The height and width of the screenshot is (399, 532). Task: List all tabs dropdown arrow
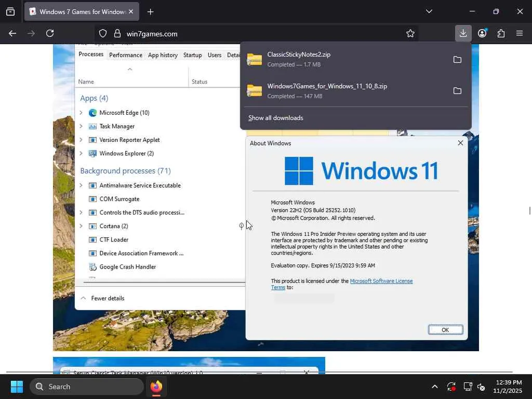click(x=429, y=11)
